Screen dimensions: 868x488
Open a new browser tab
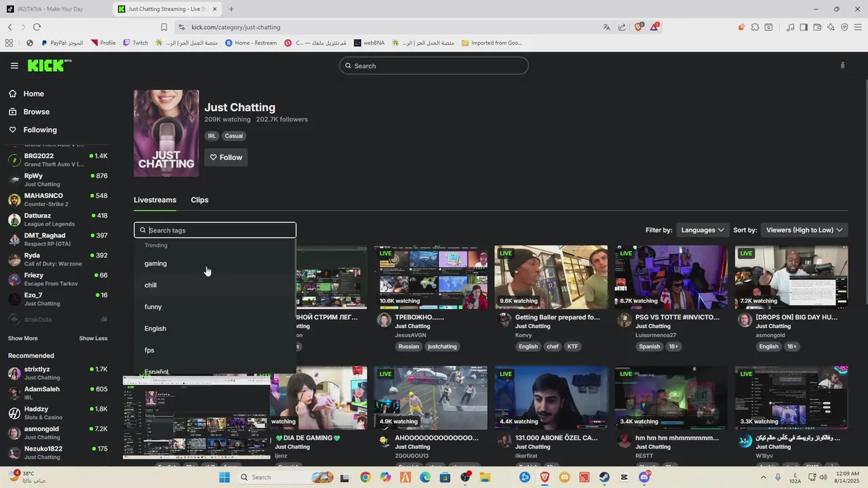tap(231, 9)
